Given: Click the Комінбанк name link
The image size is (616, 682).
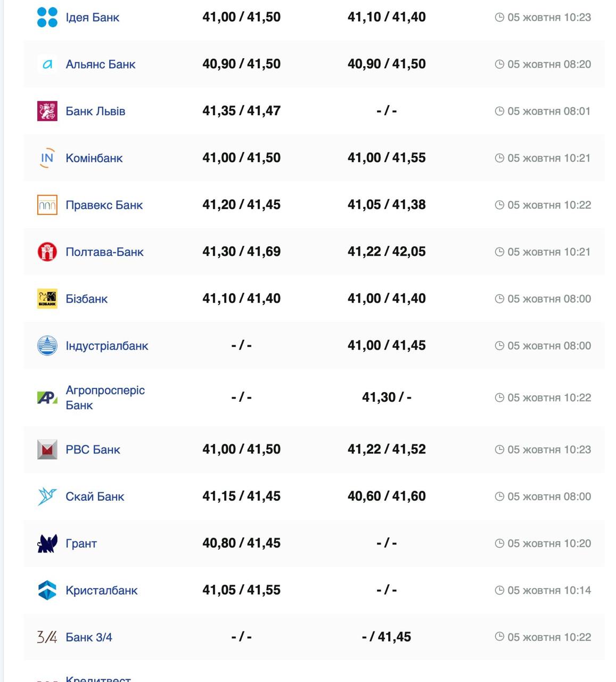Looking at the screenshot, I should click(94, 158).
